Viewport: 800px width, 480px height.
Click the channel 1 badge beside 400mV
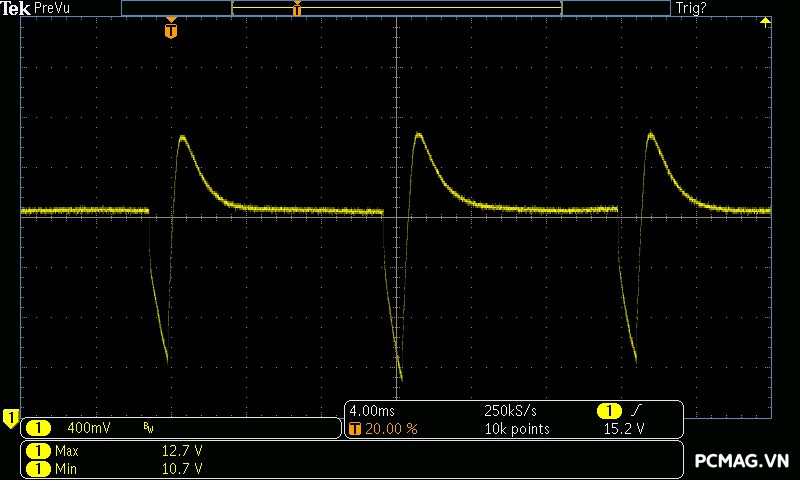(38, 428)
